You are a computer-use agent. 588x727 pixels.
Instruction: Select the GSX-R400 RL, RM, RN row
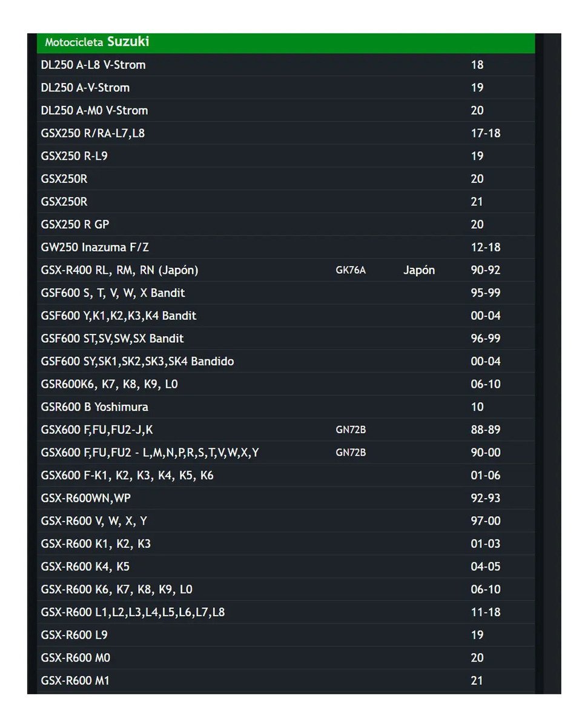click(286, 270)
